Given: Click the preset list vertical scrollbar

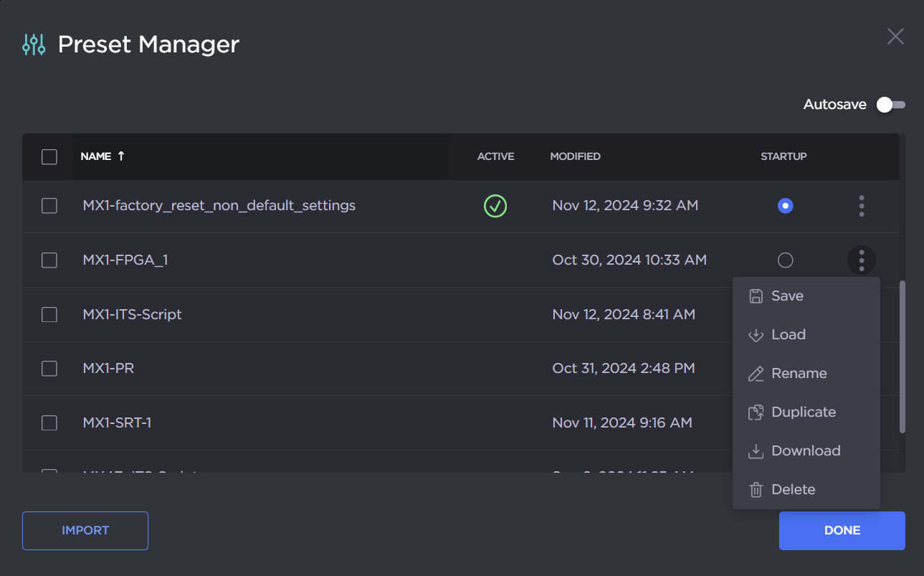Looking at the screenshot, I should (902, 357).
